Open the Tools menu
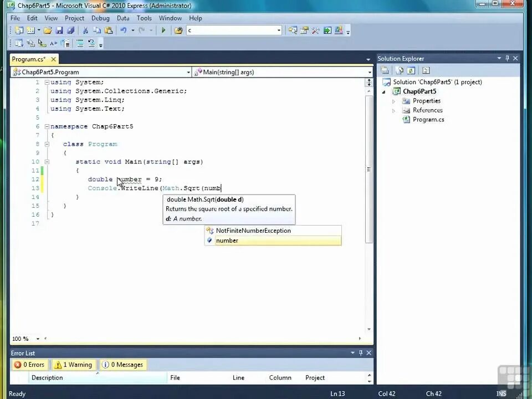 [144, 18]
